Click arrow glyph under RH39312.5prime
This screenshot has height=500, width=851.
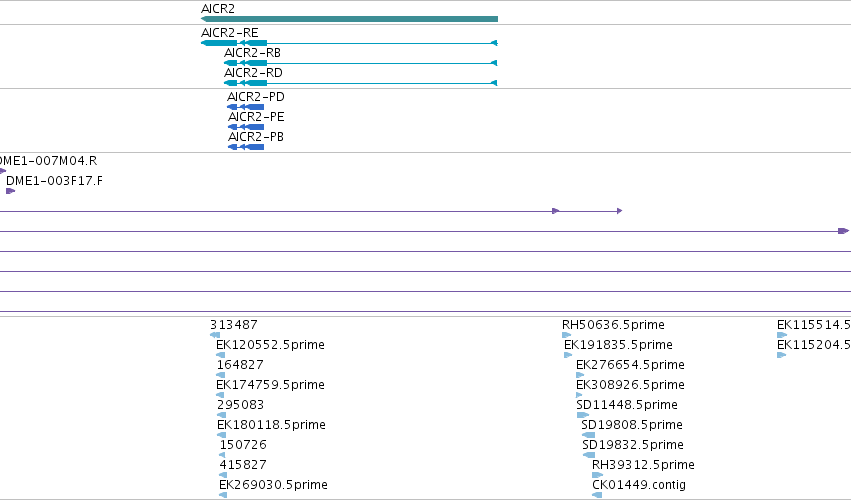coord(598,475)
